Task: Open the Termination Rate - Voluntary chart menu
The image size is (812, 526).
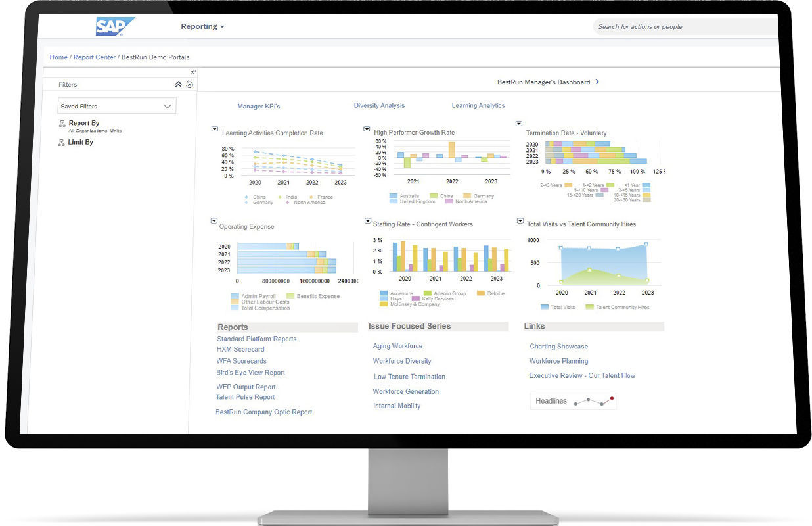Action: point(519,123)
